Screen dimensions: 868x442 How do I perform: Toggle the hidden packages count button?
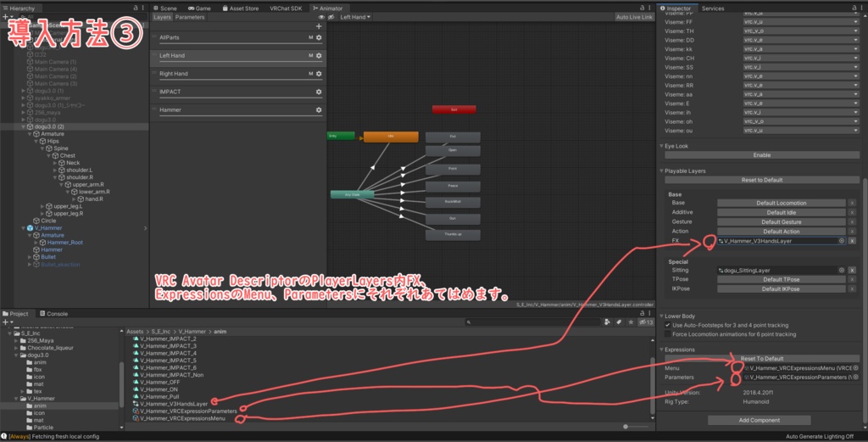tap(646, 322)
